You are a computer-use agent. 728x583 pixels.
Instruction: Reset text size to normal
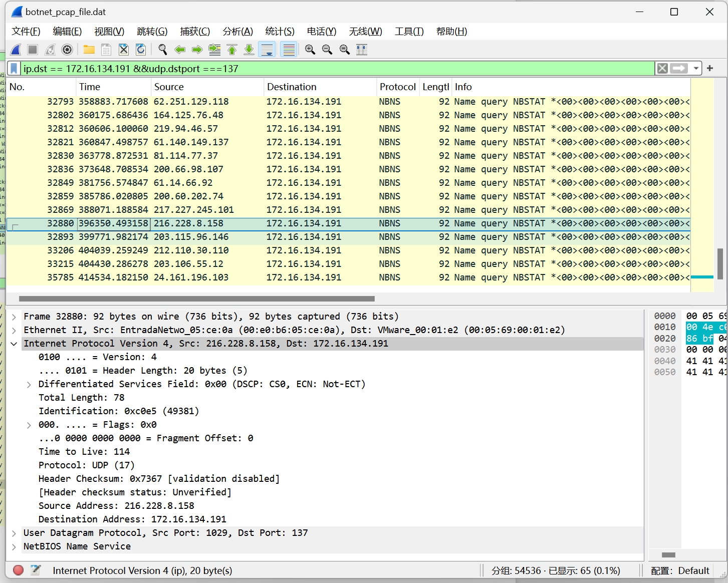(345, 50)
